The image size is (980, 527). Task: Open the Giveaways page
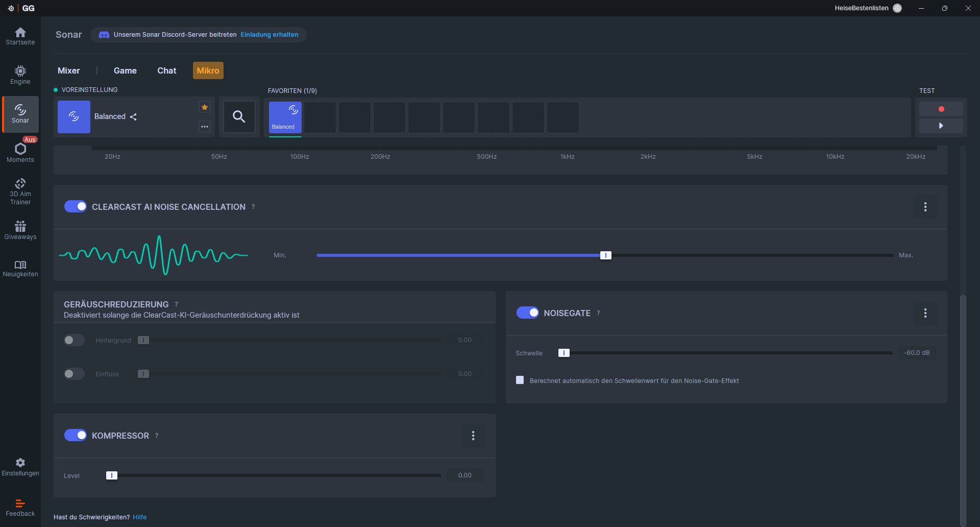coord(20,230)
